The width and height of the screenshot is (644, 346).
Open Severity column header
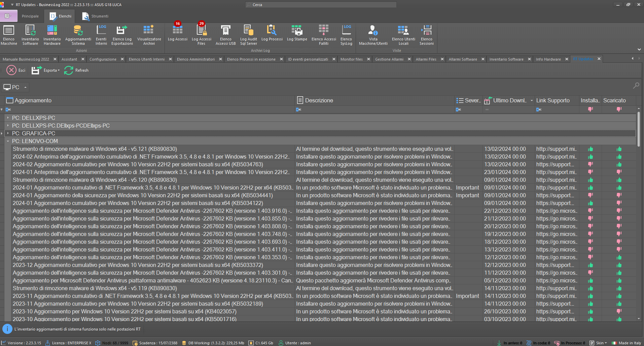tap(468, 100)
